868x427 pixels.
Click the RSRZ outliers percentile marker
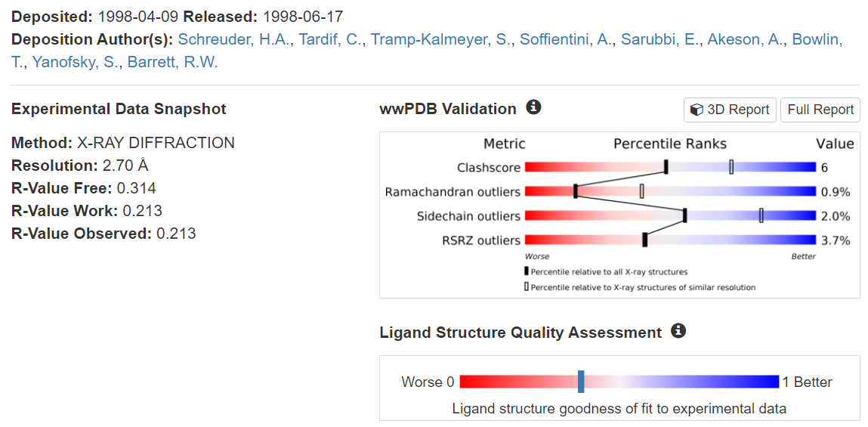coord(644,240)
